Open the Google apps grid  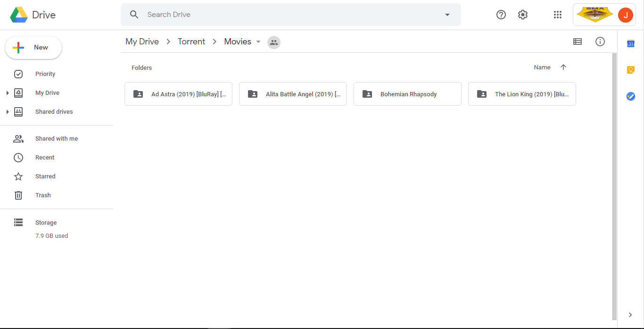click(558, 15)
